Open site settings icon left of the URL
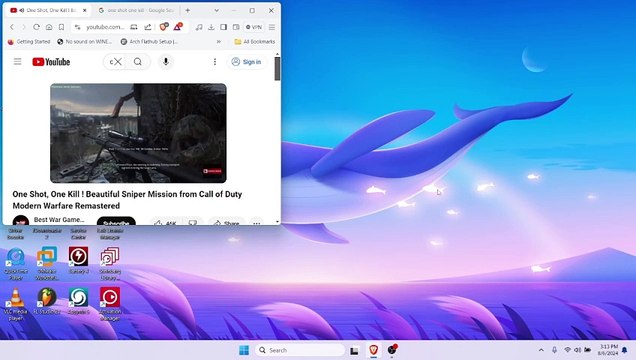This screenshot has height=360, width=636. pyautogui.click(x=77, y=27)
